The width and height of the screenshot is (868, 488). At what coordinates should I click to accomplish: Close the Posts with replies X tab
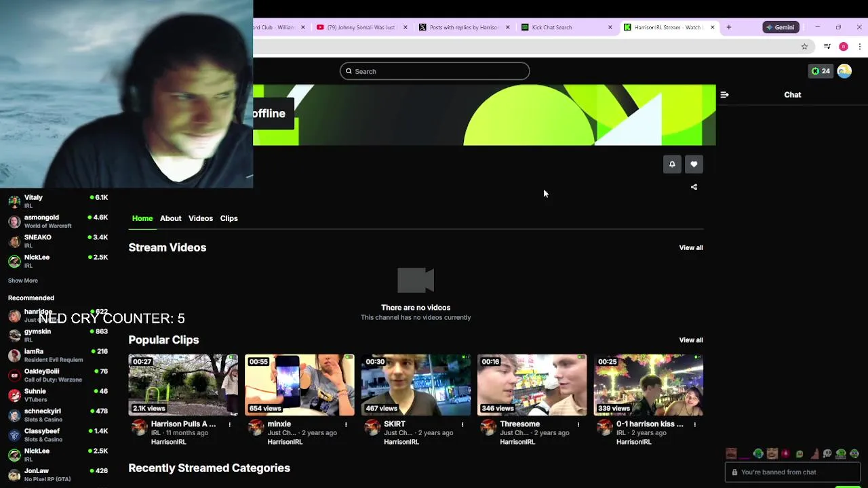(507, 27)
